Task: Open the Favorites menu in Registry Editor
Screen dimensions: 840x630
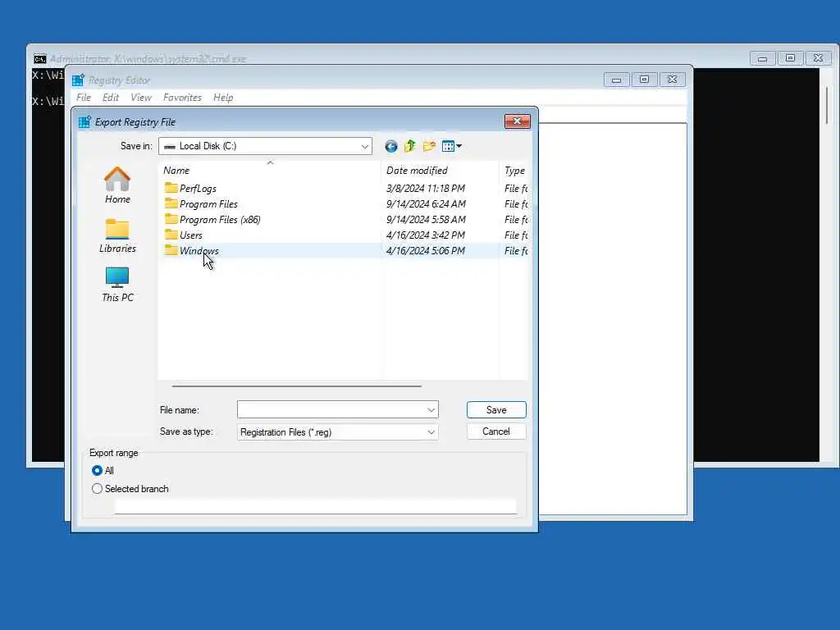Action: pos(182,98)
